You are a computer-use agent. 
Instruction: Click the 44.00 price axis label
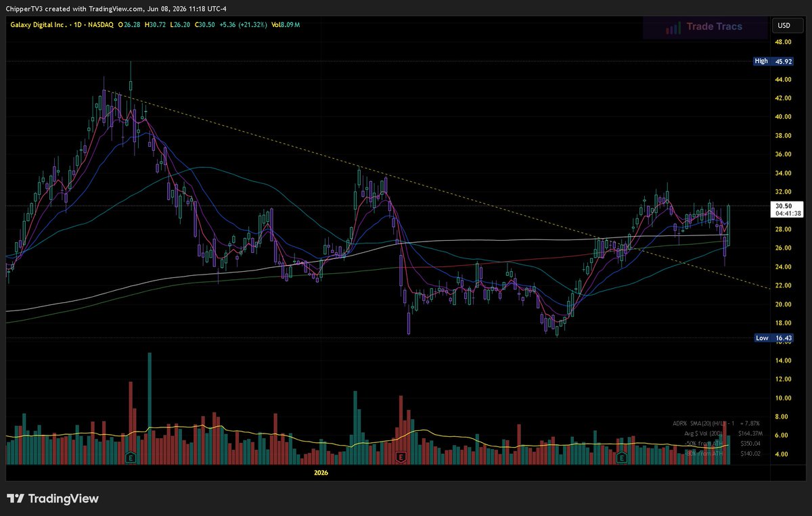(x=784, y=79)
